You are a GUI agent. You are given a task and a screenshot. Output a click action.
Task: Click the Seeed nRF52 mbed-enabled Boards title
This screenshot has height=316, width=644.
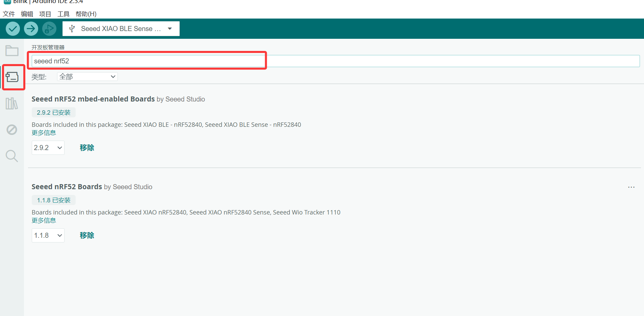click(x=93, y=99)
